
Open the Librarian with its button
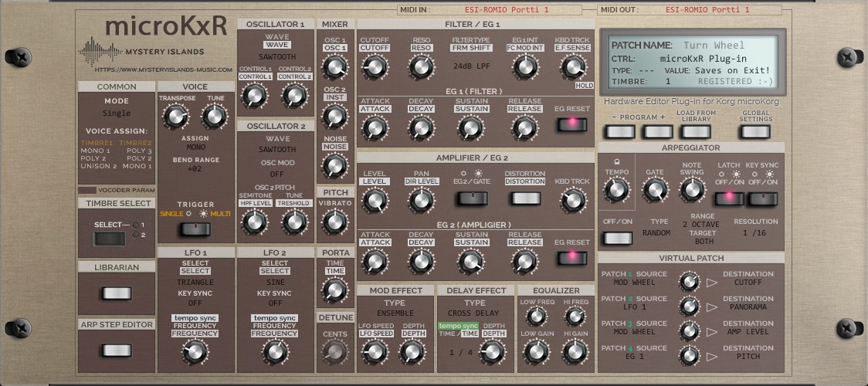tap(117, 293)
